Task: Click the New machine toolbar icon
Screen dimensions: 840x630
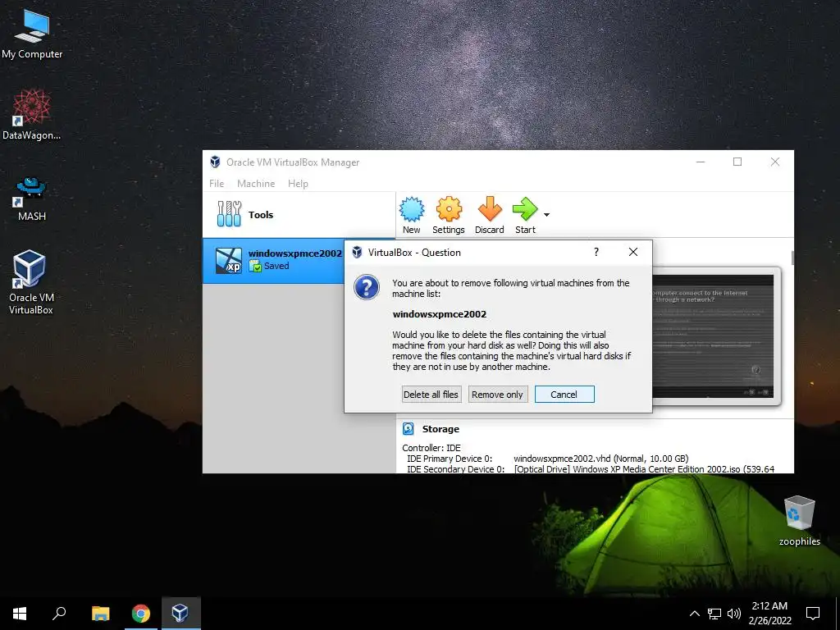Action: (412, 215)
